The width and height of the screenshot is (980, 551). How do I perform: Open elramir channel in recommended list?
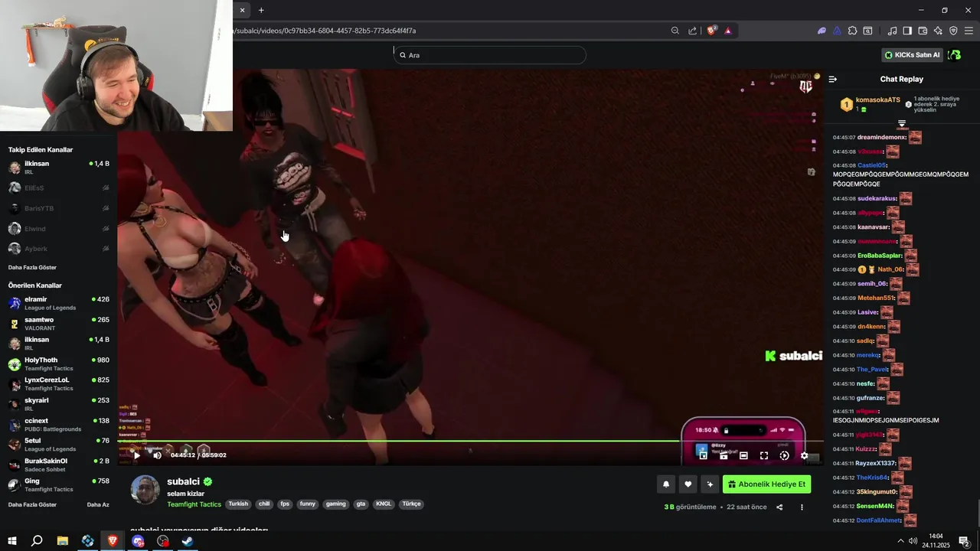(59, 303)
